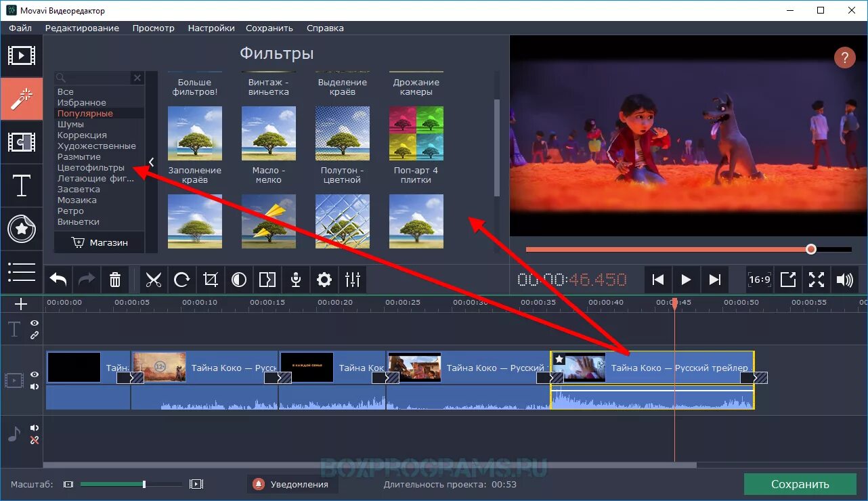Open the Файл menu
The image size is (868, 501).
point(20,28)
